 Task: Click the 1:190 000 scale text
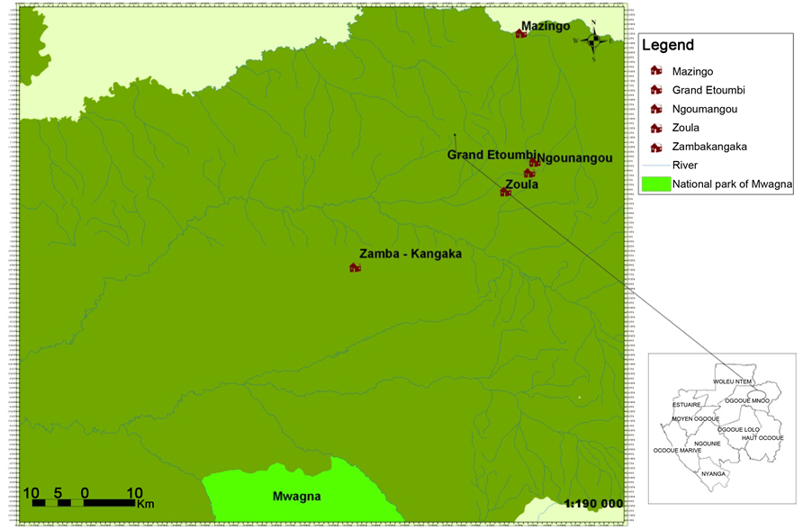click(592, 504)
